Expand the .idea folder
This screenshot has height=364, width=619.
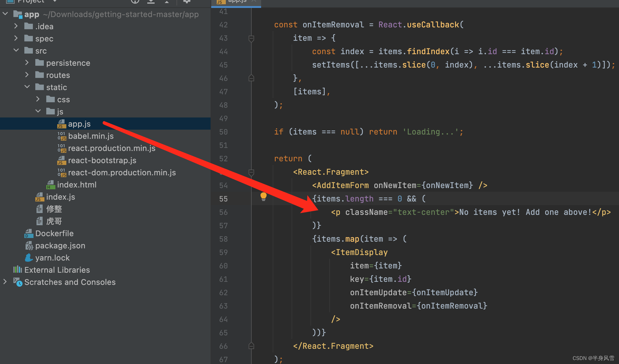[x=16, y=26]
